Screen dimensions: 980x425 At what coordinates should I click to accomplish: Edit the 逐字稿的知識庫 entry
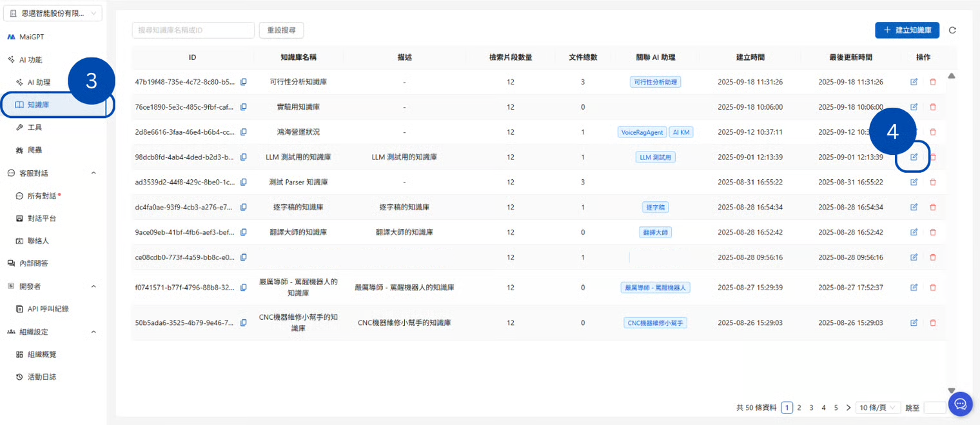point(914,207)
